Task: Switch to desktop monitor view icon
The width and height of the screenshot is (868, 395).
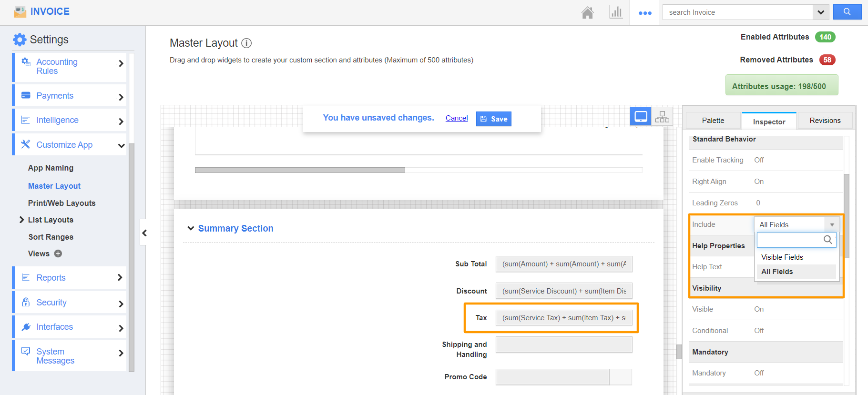Action: 641,116
